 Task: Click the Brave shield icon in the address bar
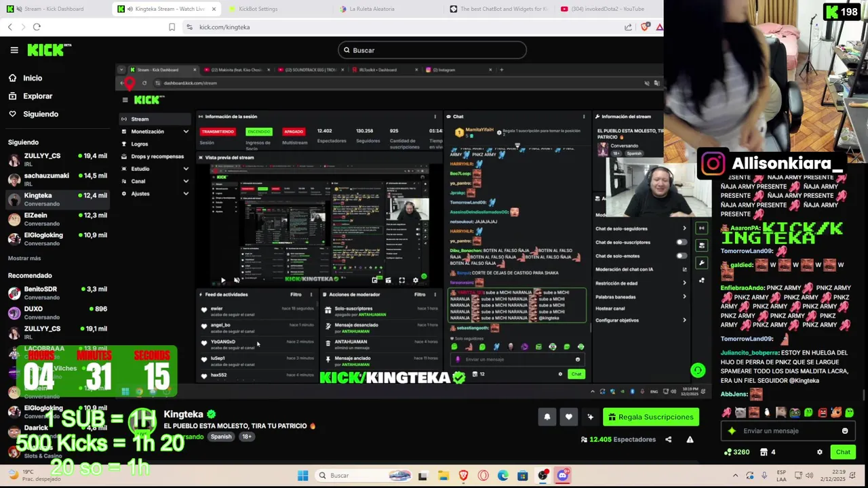645,27
